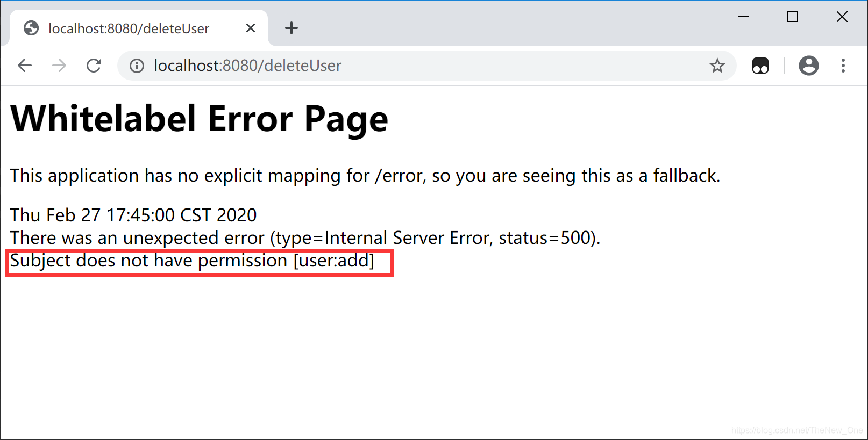868x440 pixels.
Task: Click the 'no explicit mapping for /error' sentence
Action: click(x=365, y=176)
